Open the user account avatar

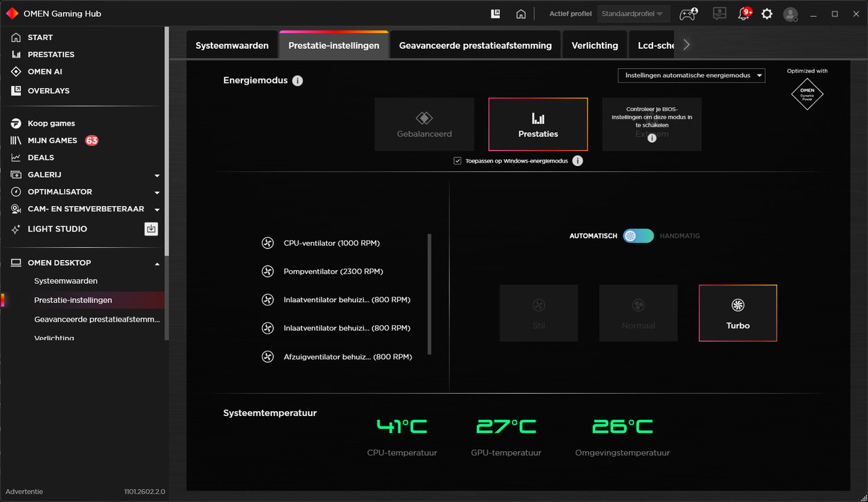791,14
